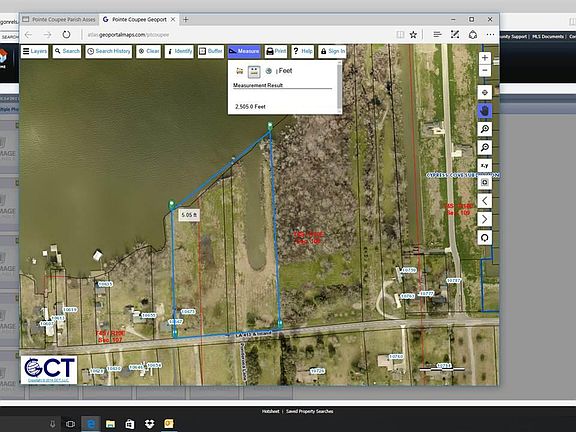This screenshot has width=576, height=432.
Task: Open Task View in the taskbar
Action: click(x=70, y=424)
